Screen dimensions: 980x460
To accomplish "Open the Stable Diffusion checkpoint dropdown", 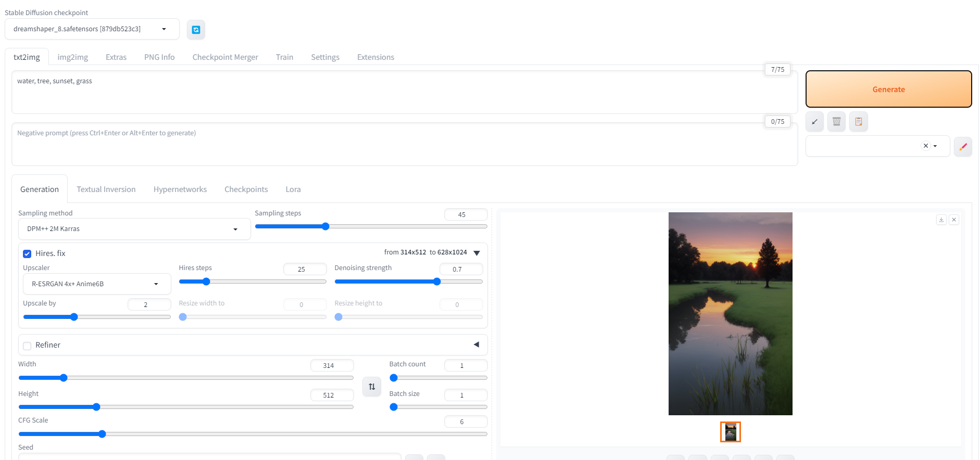I will [x=92, y=29].
